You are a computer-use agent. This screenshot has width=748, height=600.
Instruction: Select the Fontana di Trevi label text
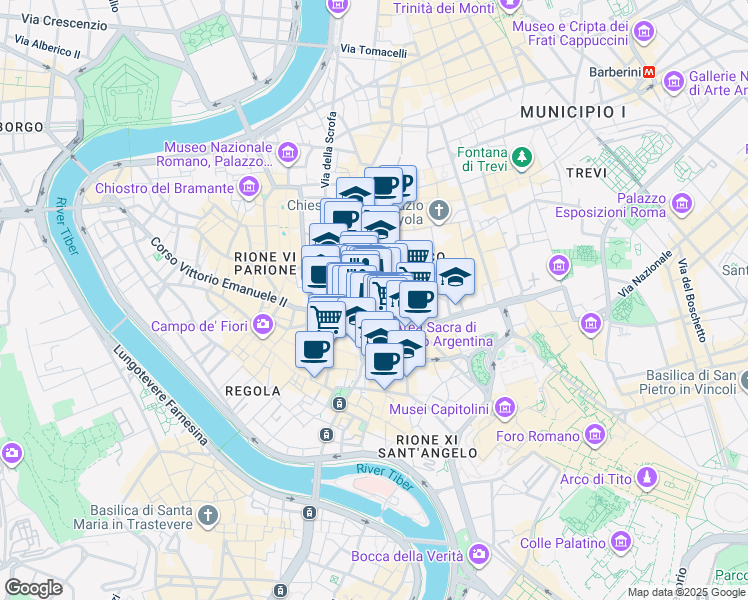tap(482, 159)
